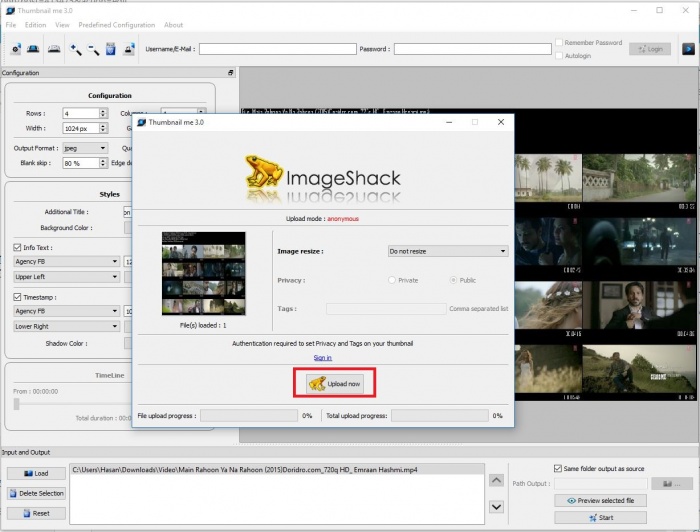Open the Image resize dropdown
The image size is (700, 532).
click(x=447, y=251)
